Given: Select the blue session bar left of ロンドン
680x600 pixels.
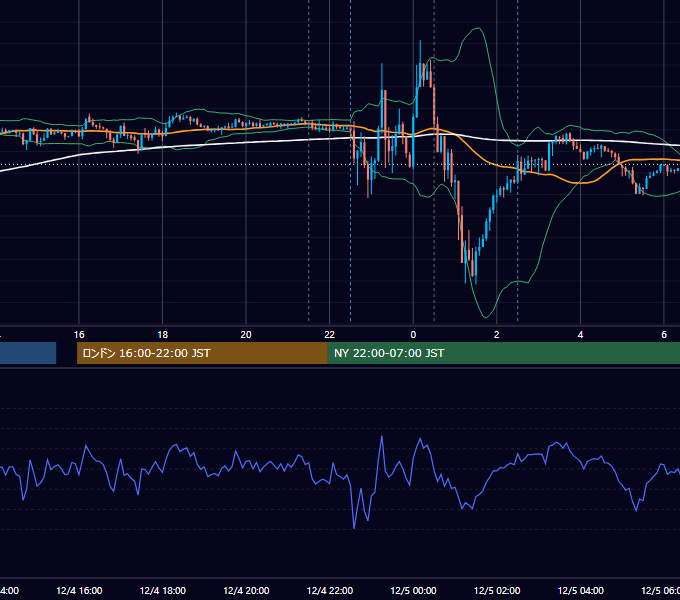Looking at the screenshot, I should pyautogui.click(x=28, y=353).
